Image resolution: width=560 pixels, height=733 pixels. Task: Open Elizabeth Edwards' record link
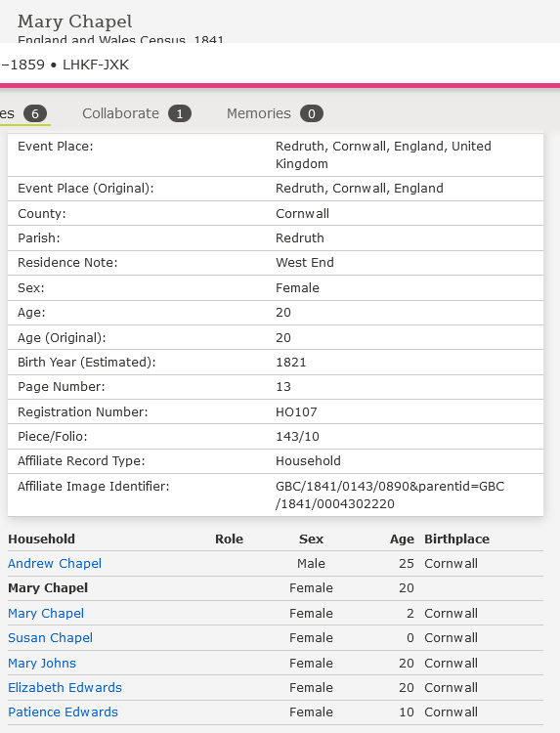[65, 688]
